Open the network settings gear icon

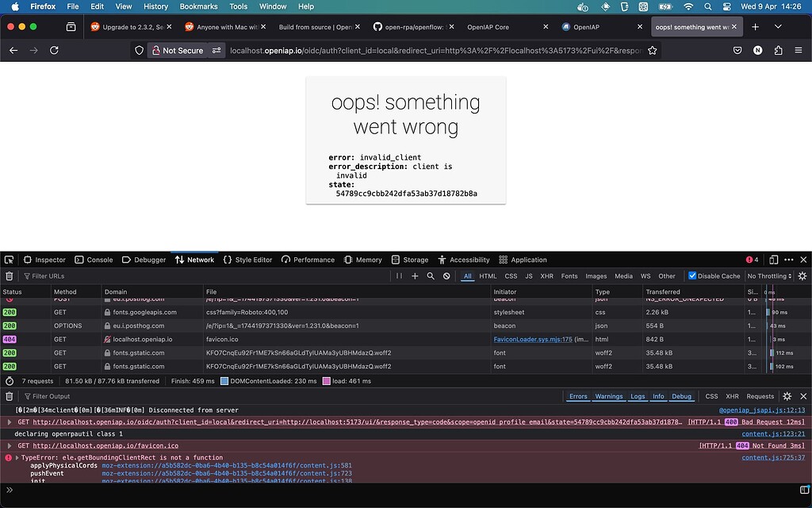pos(801,276)
